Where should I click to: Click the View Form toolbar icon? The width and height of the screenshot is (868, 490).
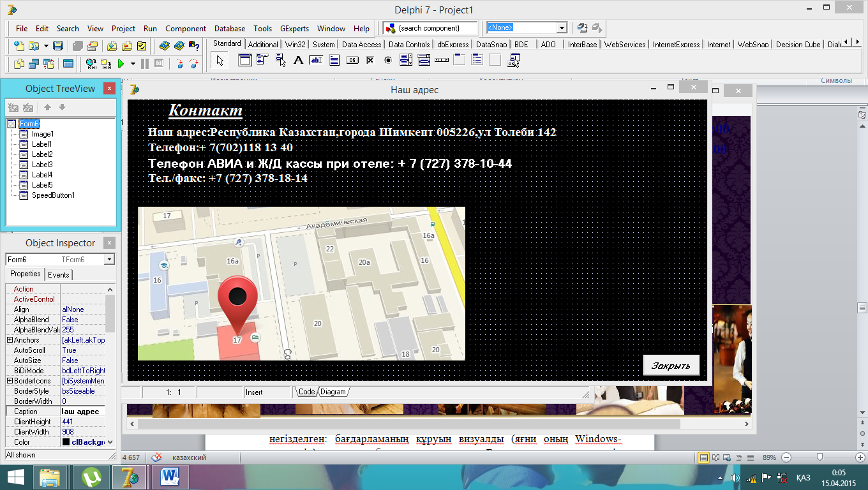click(33, 64)
